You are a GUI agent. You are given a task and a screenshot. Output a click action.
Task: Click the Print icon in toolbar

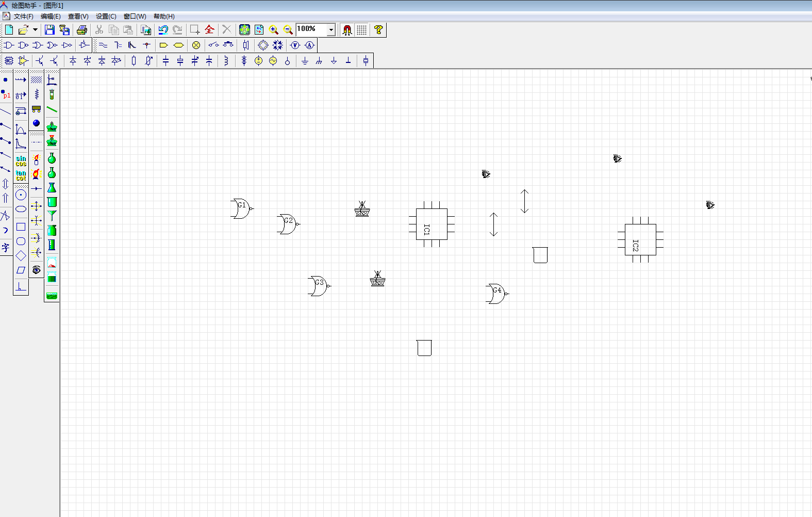[x=81, y=30]
